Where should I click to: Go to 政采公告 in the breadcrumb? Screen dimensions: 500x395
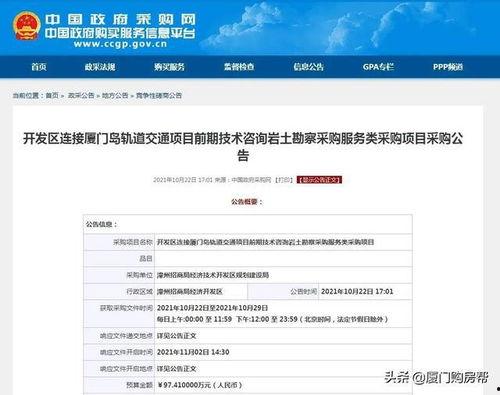click(81, 96)
